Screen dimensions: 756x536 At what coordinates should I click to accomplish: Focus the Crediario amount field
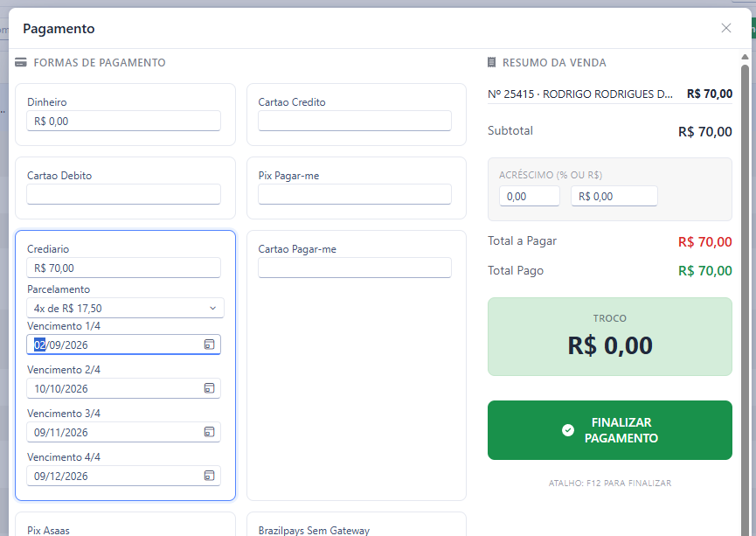pyautogui.click(x=123, y=268)
